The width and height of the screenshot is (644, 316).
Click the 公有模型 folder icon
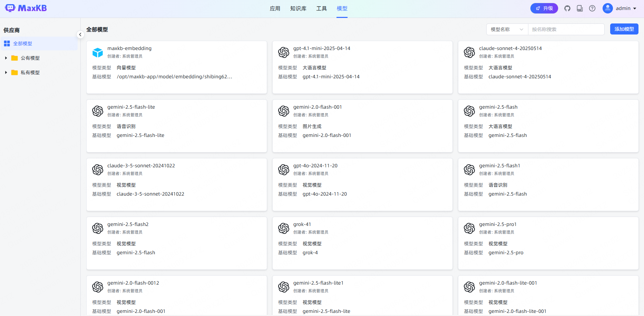click(x=14, y=58)
